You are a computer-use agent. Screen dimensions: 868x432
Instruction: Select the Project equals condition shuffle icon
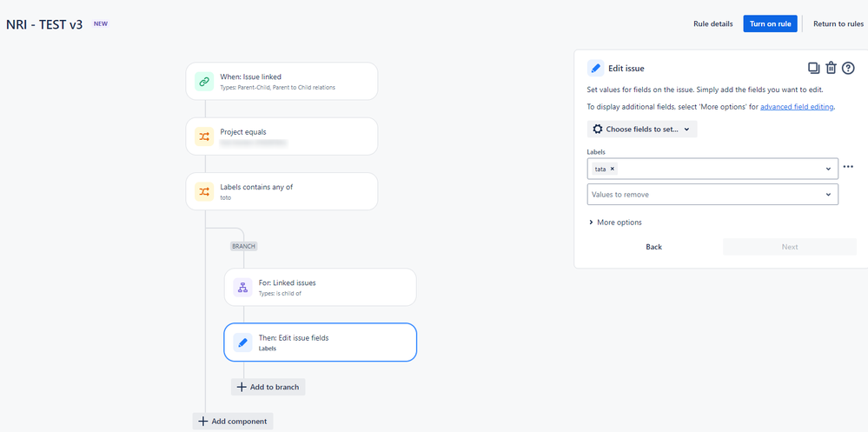pyautogui.click(x=203, y=136)
